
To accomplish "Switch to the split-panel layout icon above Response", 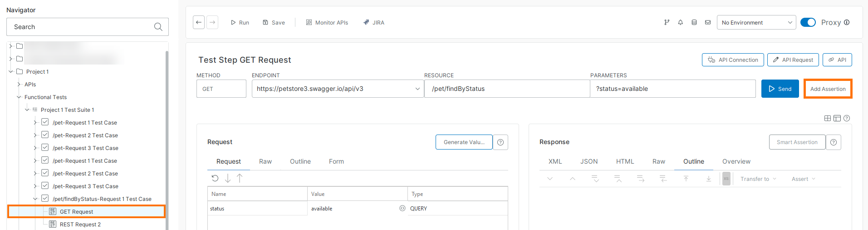I will point(837,118).
